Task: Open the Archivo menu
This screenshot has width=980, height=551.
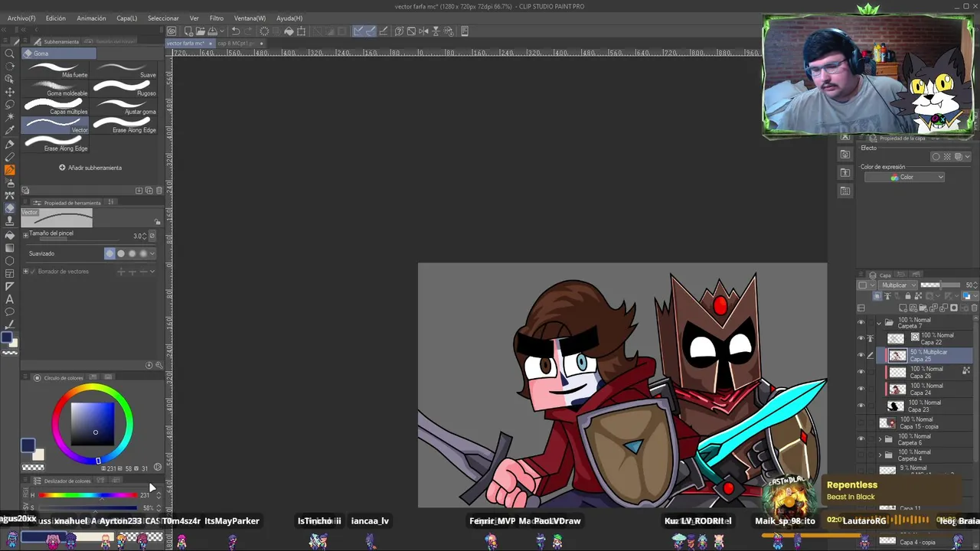Action: point(21,18)
